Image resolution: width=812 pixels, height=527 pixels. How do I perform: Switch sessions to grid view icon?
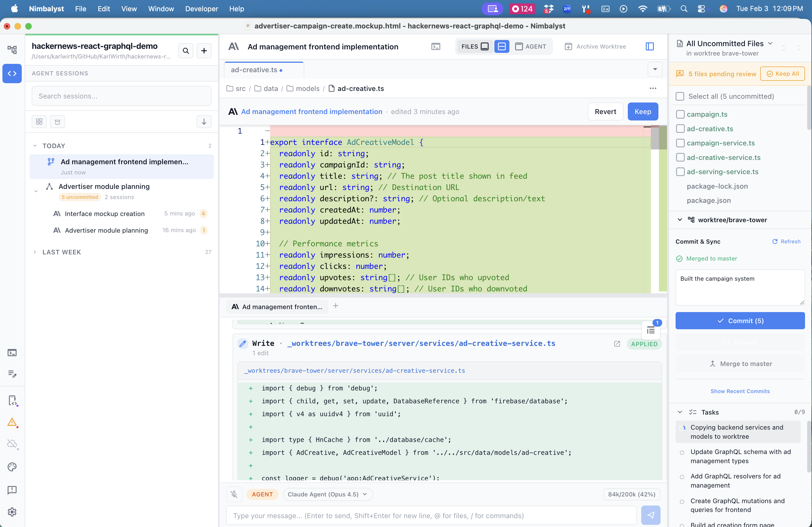pyautogui.click(x=39, y=122)
